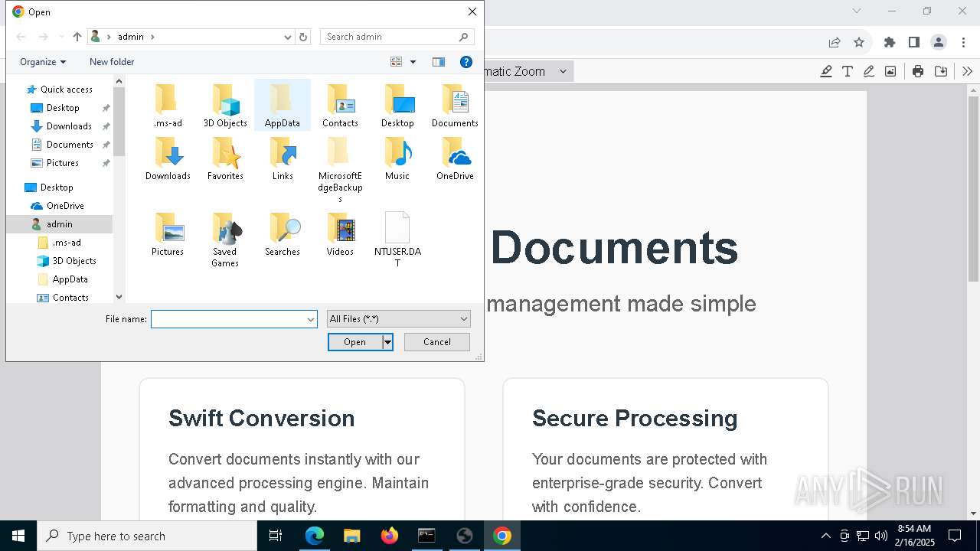Click the PDF viewer Print icon

click(x=918, y=71)
